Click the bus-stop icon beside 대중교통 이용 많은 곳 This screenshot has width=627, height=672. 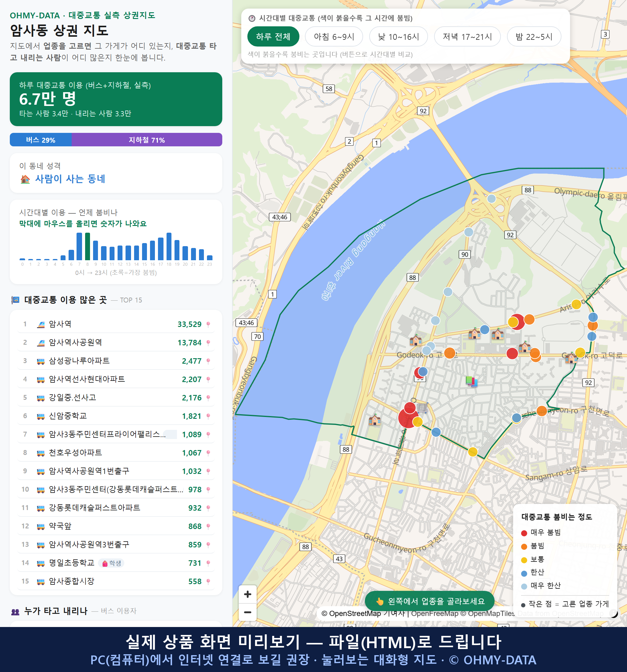15,300
